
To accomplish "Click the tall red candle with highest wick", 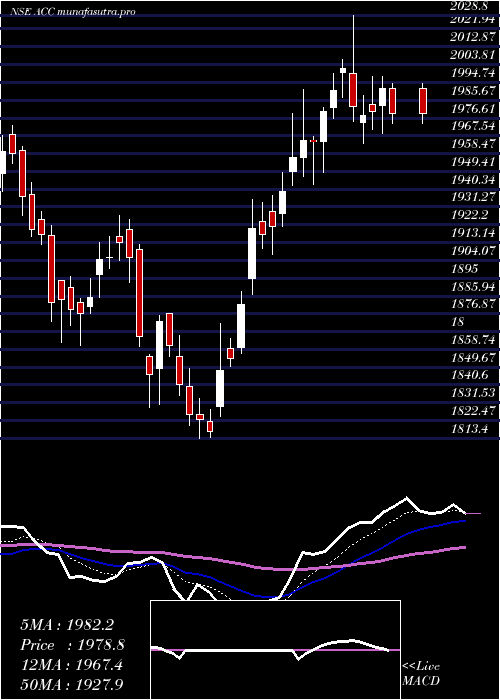I will [x=353, y=90].
